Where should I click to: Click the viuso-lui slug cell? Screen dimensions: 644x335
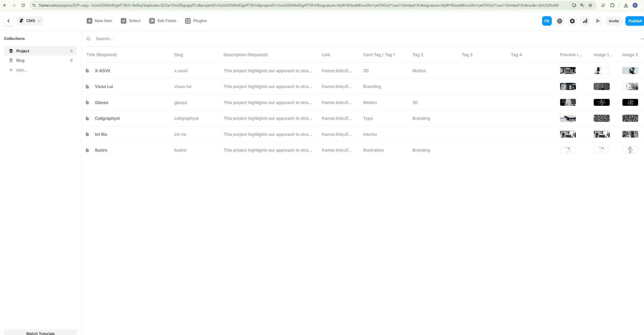coord(183,87)
